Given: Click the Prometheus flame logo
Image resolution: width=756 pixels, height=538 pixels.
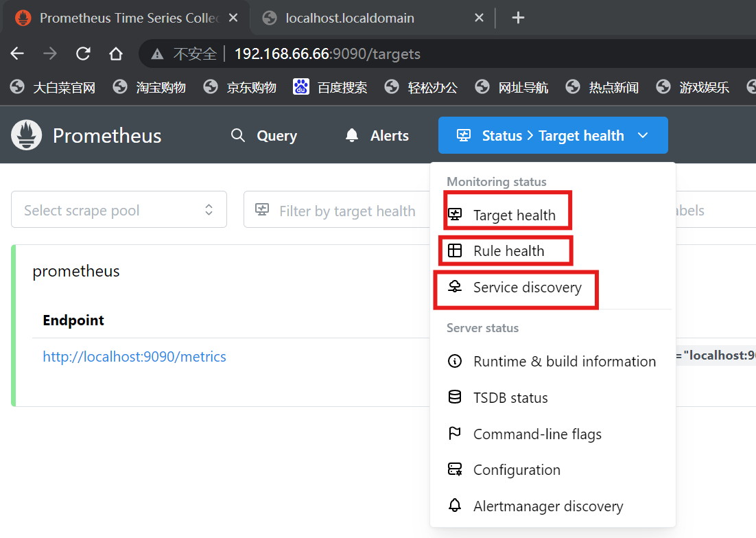Looking at the screenshot, I should [x=27, y=135].
